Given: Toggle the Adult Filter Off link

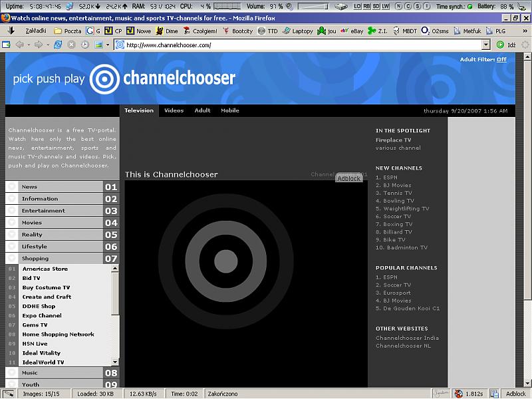Looking at the screenshot, I should click(x=501, y=59).
